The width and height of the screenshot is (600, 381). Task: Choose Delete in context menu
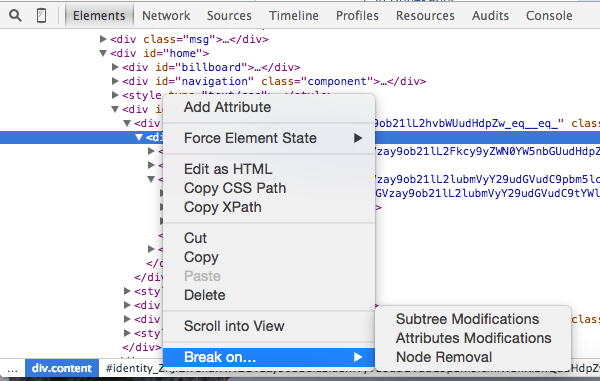[x=269, y=295]
